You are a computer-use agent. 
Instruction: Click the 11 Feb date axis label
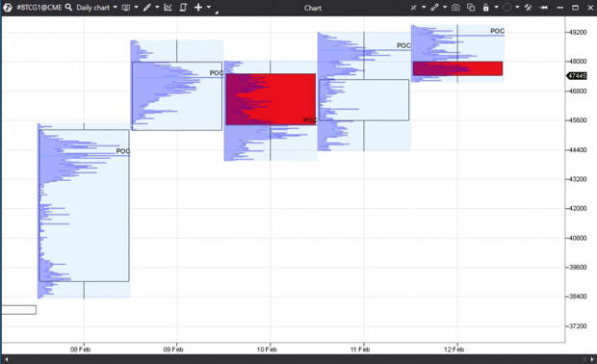[360, 350]
